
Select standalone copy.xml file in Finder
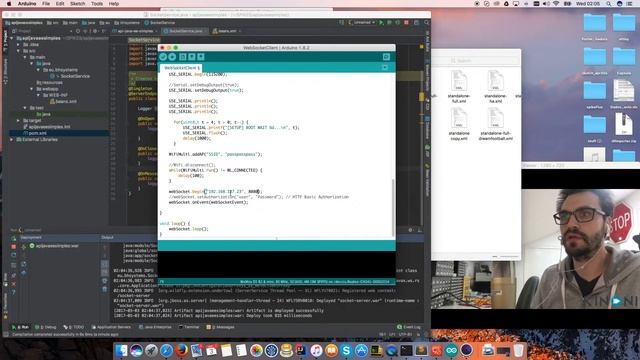(459, 124)
